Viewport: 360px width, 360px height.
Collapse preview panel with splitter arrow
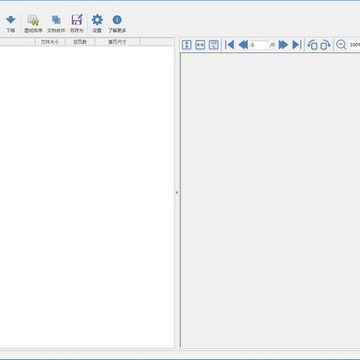177,193
